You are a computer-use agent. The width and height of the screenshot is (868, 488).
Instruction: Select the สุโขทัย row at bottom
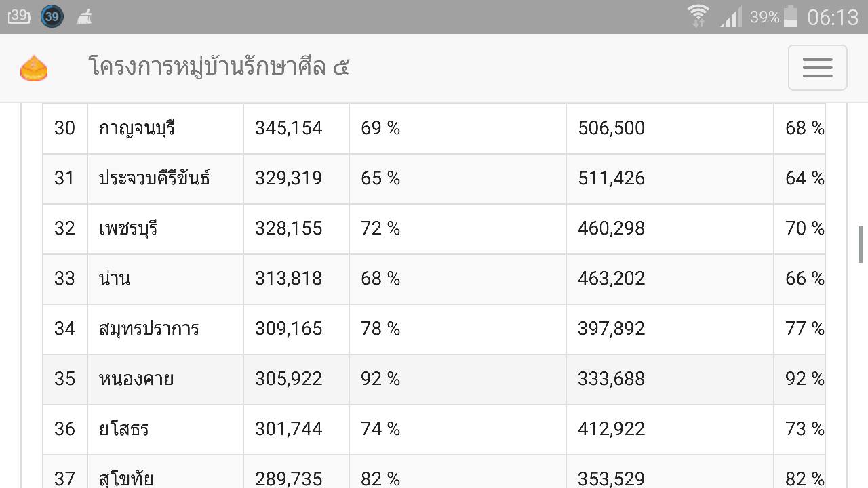(434, 472)
